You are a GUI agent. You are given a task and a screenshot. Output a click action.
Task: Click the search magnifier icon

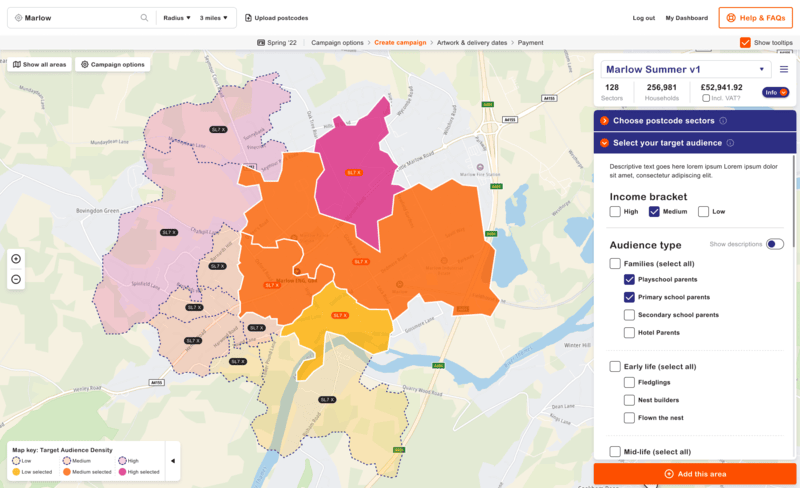coord(144,18)
